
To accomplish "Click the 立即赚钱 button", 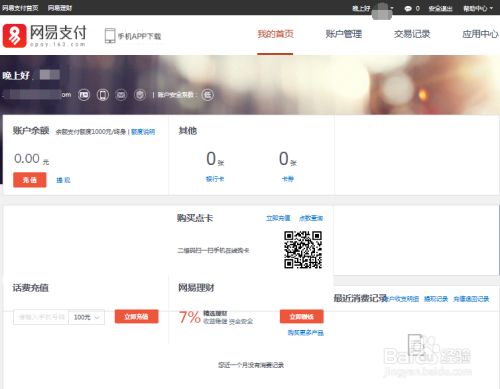I will pos(302,316).
